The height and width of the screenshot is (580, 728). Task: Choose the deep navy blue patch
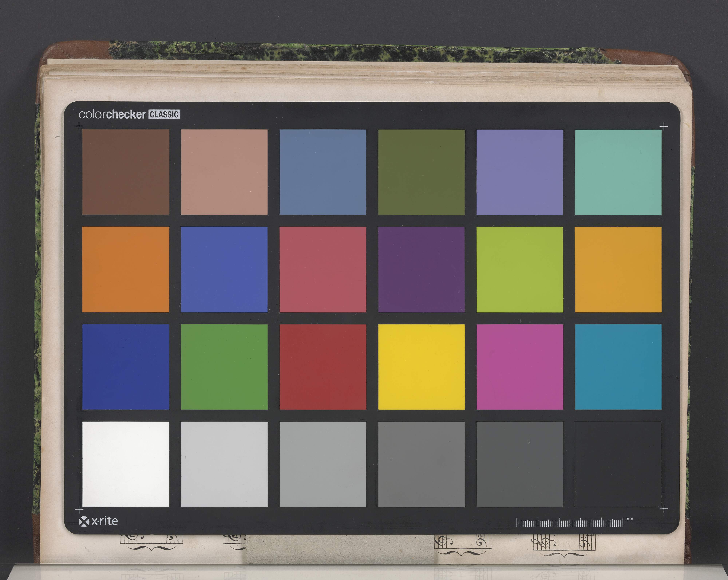coord(126,367)
